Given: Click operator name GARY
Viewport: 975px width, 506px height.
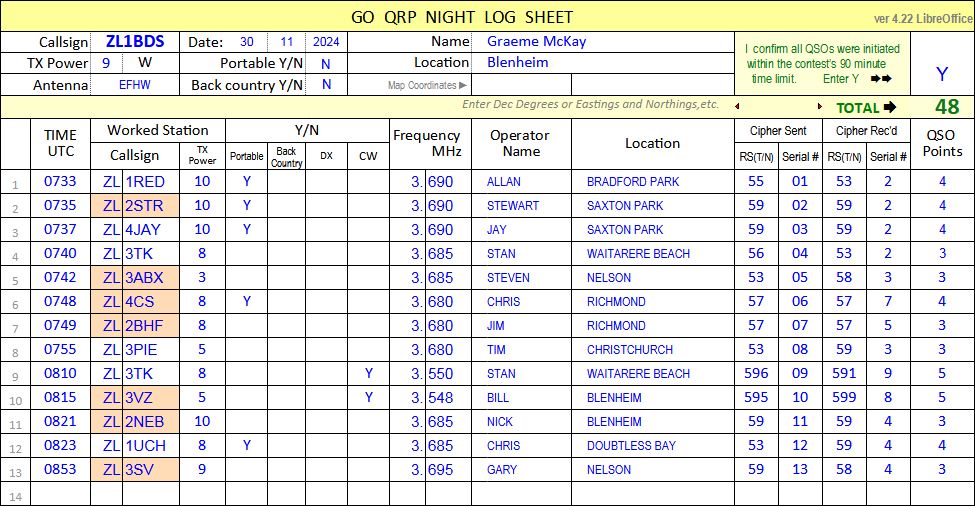Looking at the screenshot, I should click(x=502, y=470).
